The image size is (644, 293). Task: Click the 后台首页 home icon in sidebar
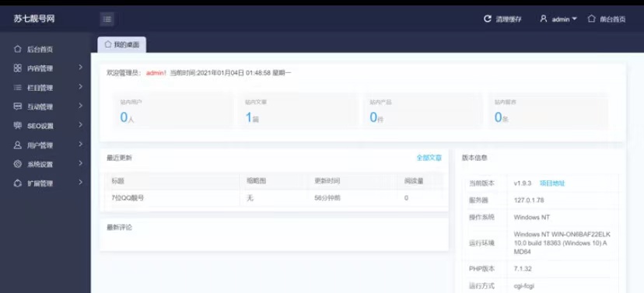(17, 49)
